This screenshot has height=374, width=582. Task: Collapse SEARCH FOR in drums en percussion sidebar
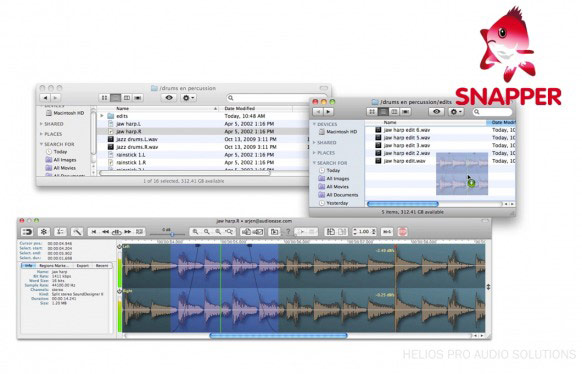41,144
